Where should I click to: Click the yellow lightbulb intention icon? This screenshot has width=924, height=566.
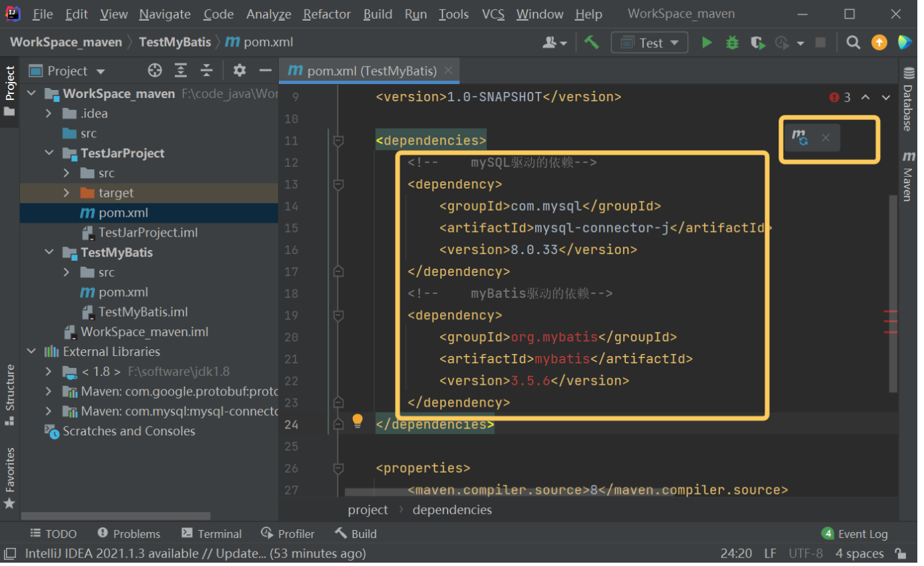point(358,420)
